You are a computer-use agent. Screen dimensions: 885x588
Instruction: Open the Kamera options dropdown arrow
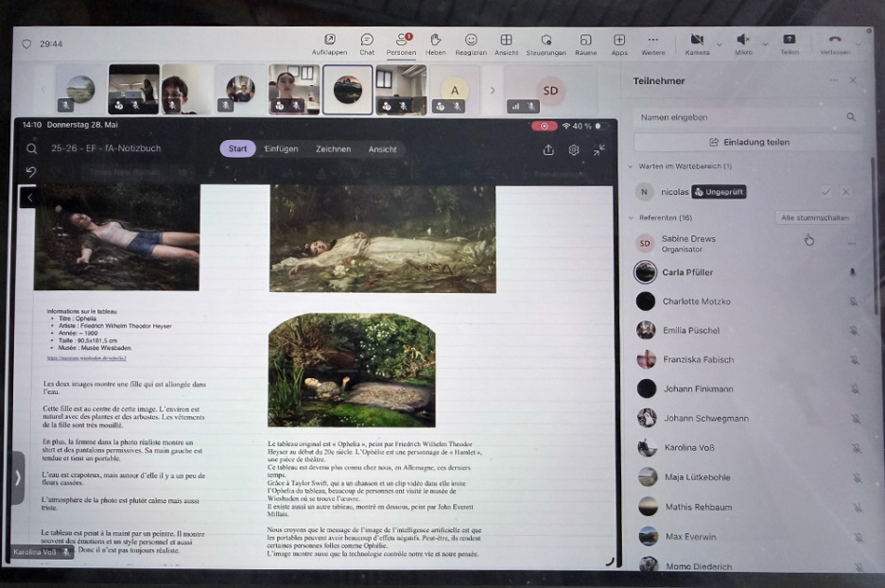pyautogui.click(x=719, y=44)
